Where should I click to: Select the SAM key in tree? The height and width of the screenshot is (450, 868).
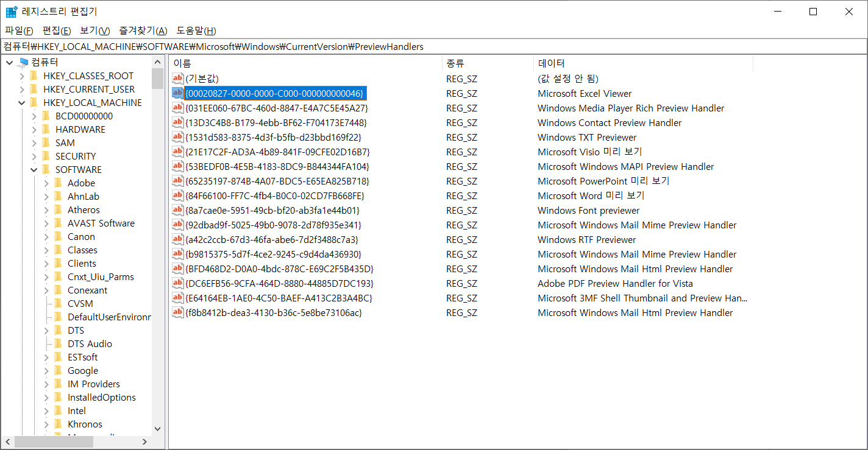pos(65,142)
